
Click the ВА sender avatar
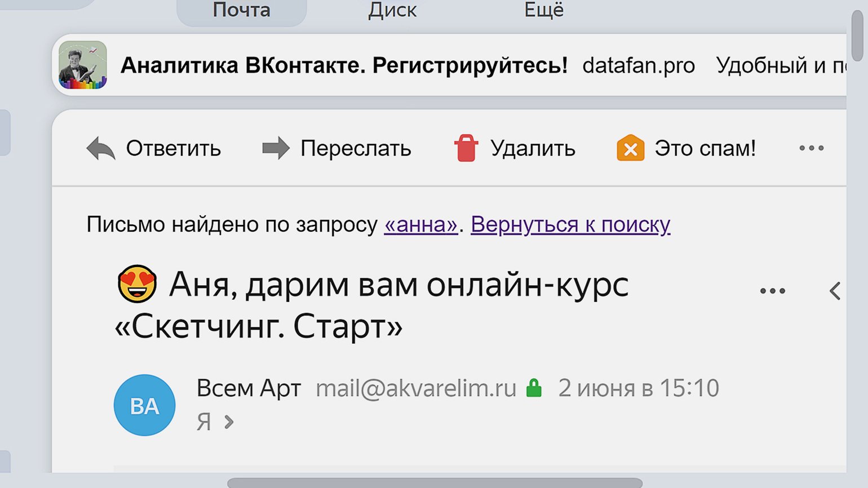point(144,405)
